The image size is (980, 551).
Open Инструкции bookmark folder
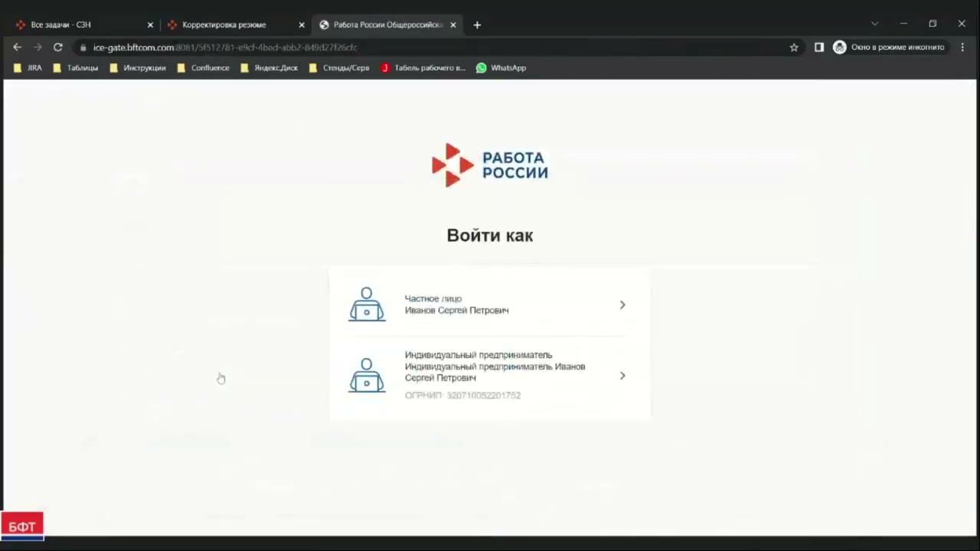click(138, 68)
